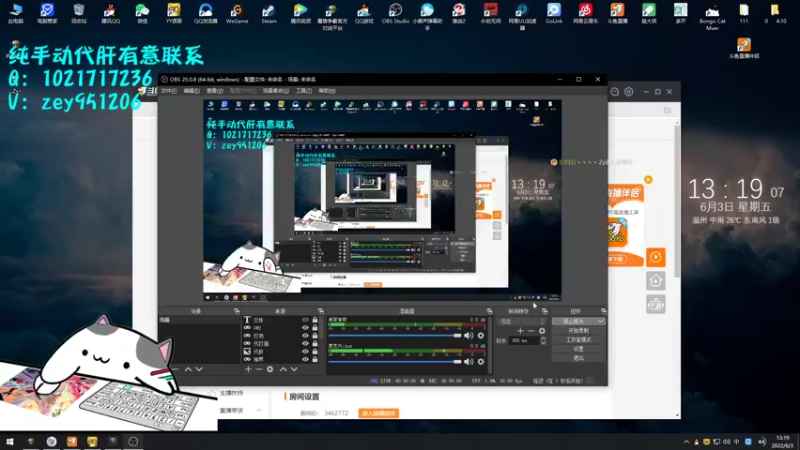Viewport: 800px width, 450px height.
Task: Open transition properties gear icon
Action: tap(542, 331)
